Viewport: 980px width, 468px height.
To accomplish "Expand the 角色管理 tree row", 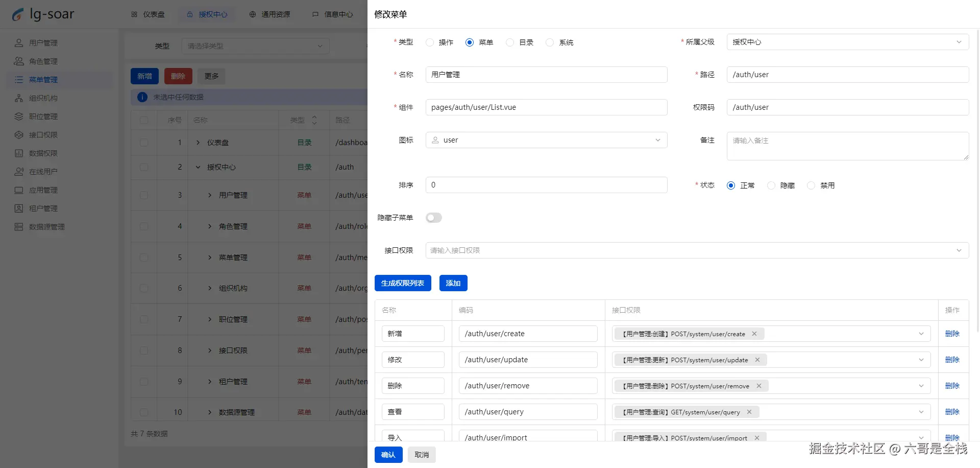I will tap(210, 226).
